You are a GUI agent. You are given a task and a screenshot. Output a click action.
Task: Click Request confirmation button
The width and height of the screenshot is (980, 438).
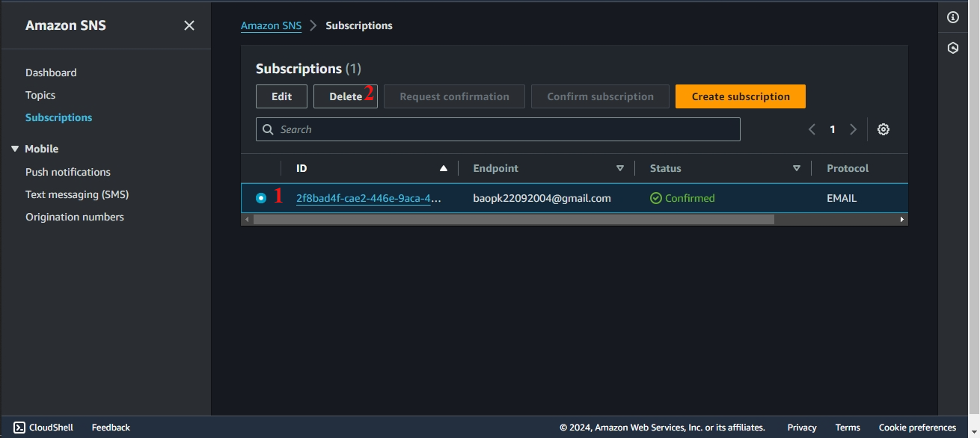pyautogui.click(x=454, y=96)
